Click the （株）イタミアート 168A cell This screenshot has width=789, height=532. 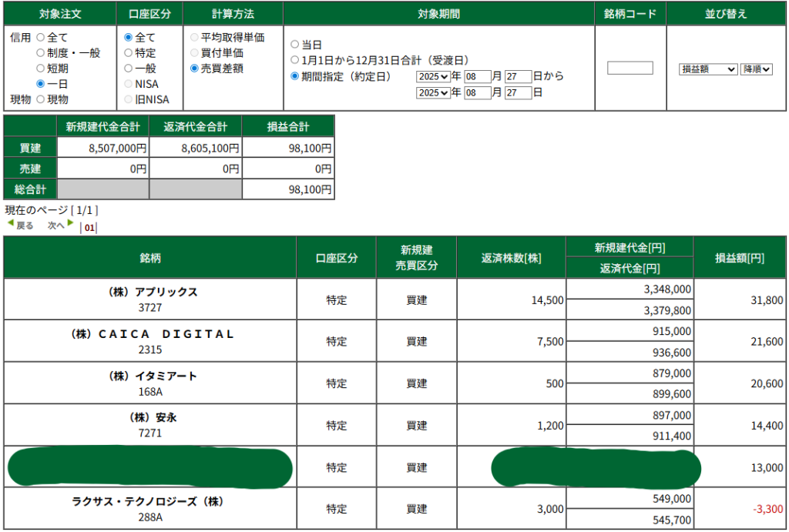(150, 383)
